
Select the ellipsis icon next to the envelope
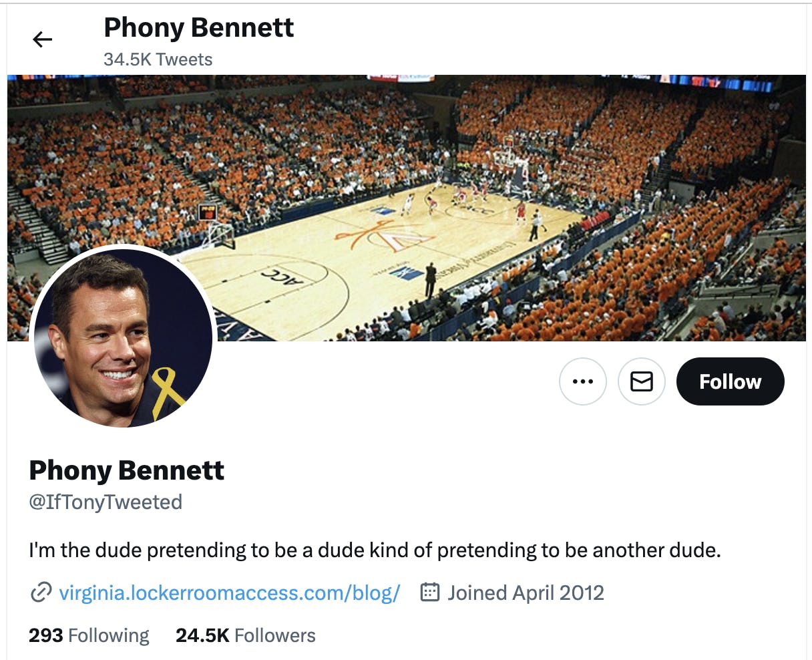coord(582,381)
